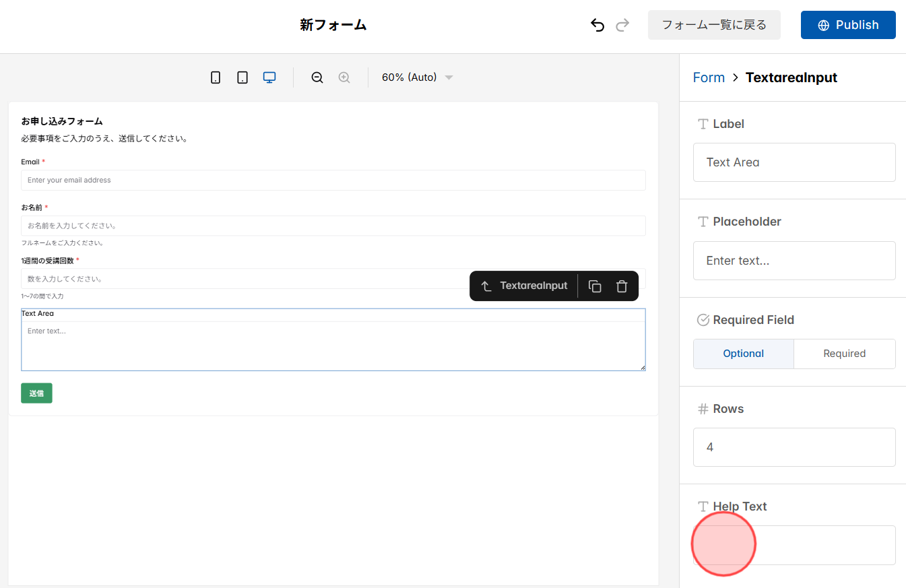The height and width of the screenshot is (588, 906).
Task: Click the zoom in magnifier icon
Action: click(x=344, y=77)
